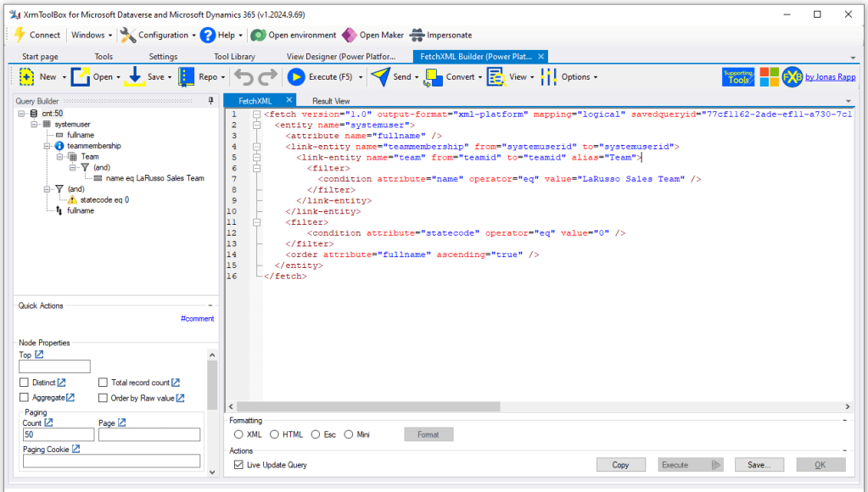
Task: Collapse the teammembership tree node
Action: pyautogui.click(x=36, y=146)
